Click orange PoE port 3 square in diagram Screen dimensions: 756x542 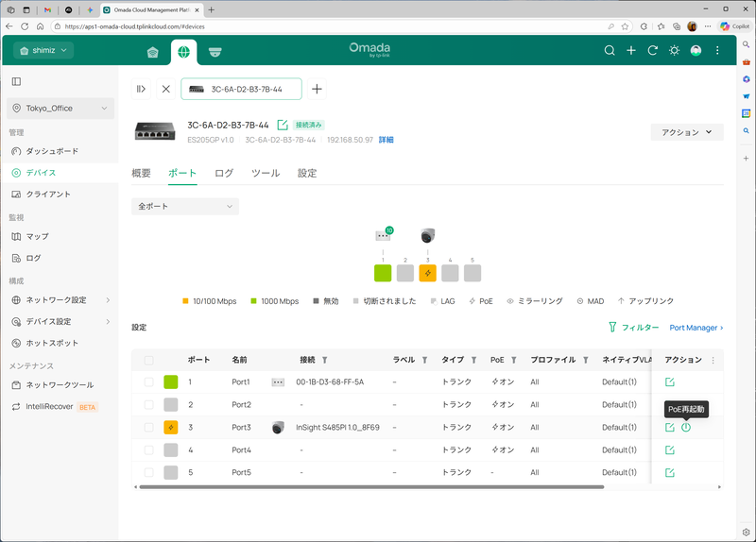click(x=428, y=273)
